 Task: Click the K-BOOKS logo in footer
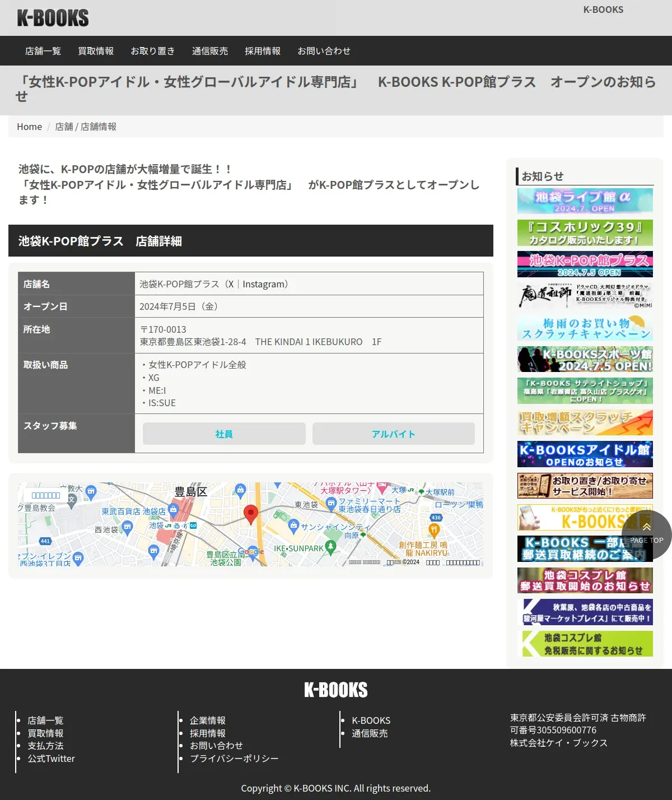tap(336, 690)
